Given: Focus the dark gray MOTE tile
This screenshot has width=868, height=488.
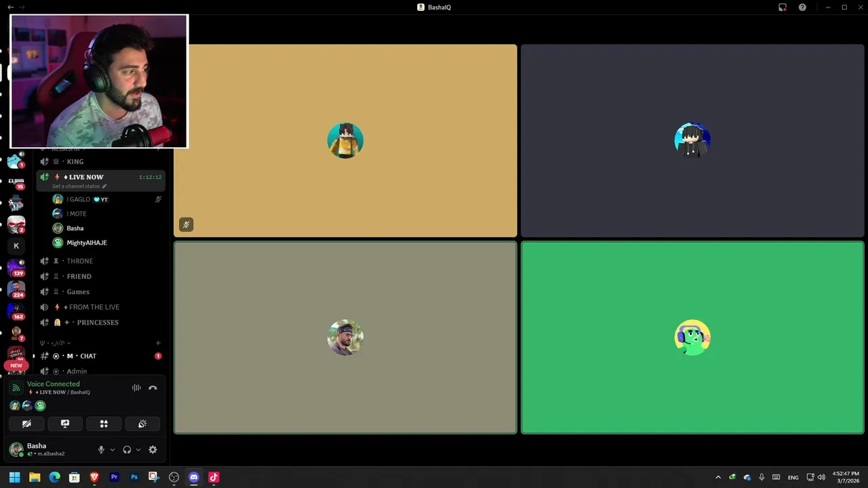Looking at the screenshot, I should [692, 141].
